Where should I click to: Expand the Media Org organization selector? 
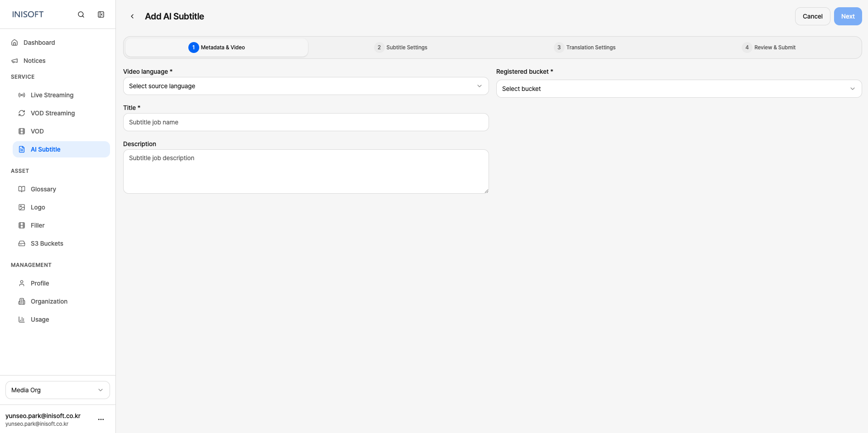58,390
